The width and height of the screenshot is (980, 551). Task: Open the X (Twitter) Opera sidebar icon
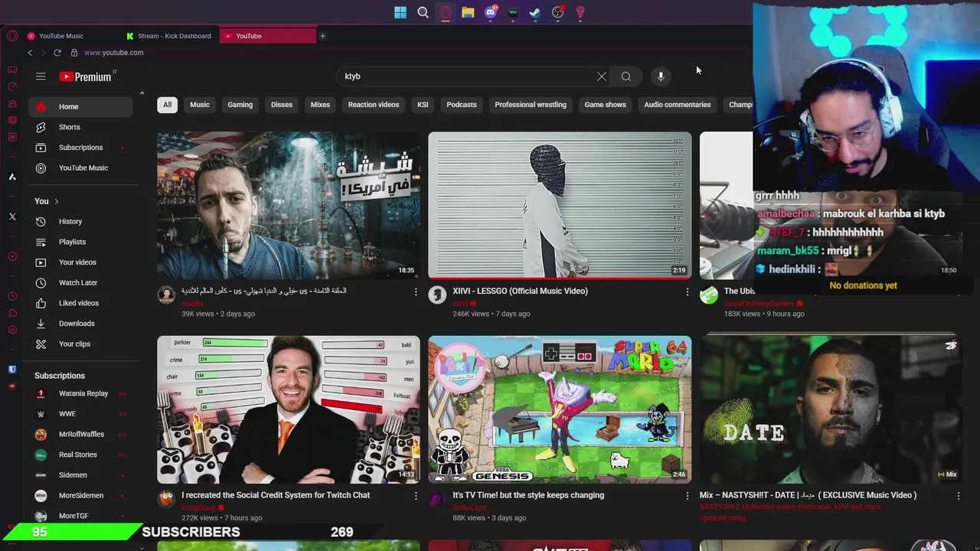coord(12,217)
